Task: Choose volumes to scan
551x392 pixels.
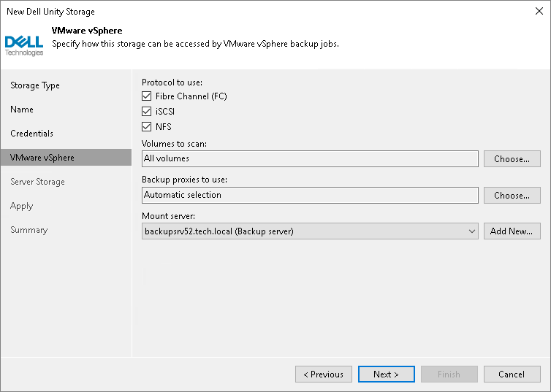Action: [x=512, y=159]
